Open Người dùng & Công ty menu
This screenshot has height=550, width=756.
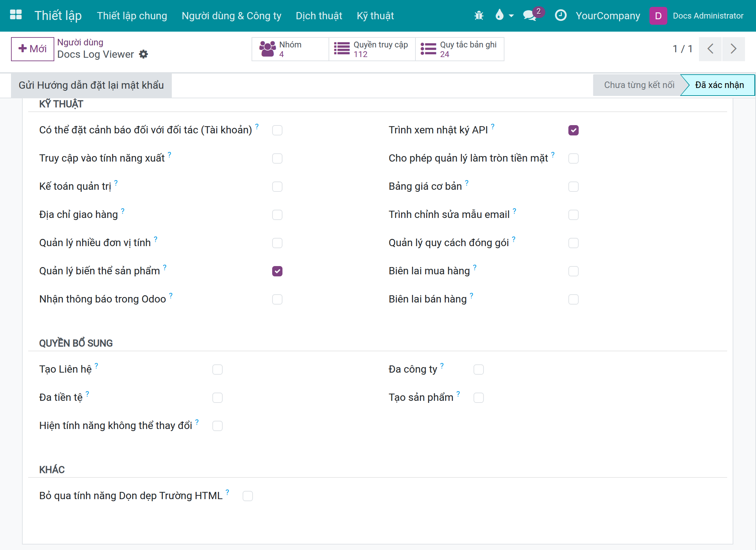click(x=232, y=16)
